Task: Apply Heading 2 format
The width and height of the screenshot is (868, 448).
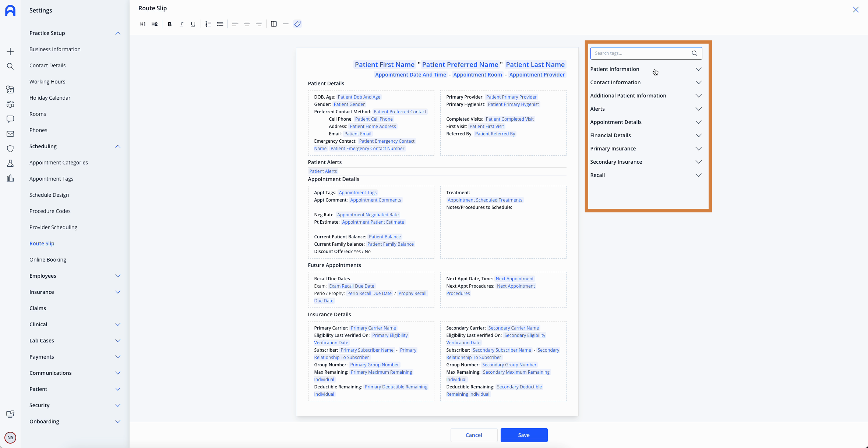Action: point(155,24)
